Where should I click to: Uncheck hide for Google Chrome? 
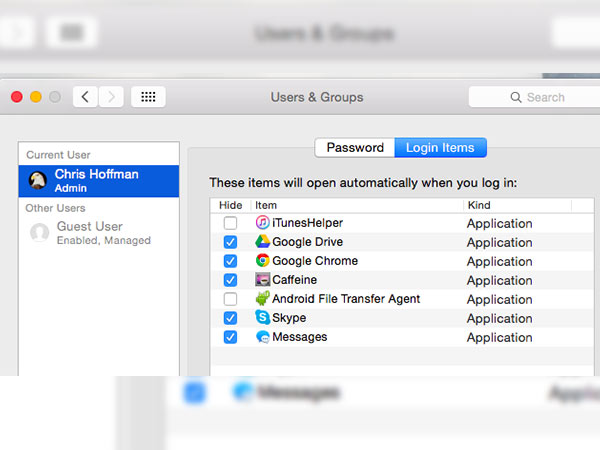tap(230, 261)
